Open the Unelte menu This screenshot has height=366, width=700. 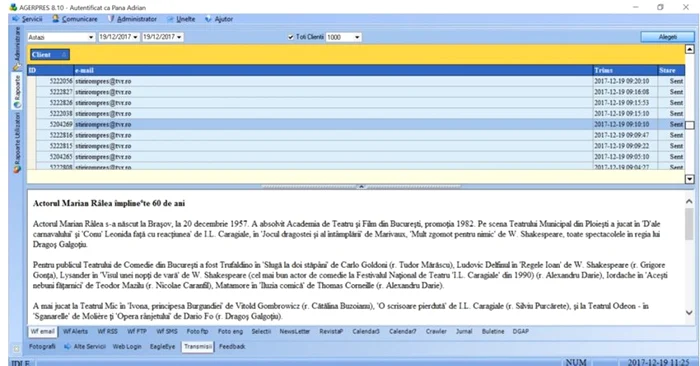point(181,19)
